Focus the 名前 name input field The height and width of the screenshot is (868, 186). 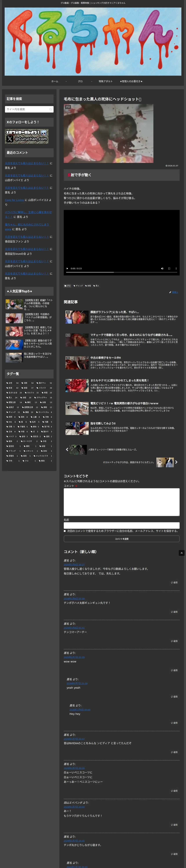(122, 525)
